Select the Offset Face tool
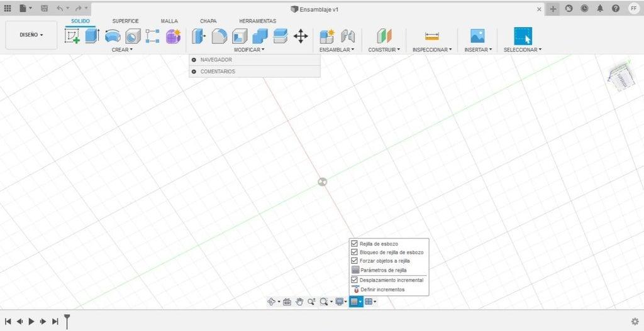This screenshot has width=644, height=331. (x=280, y=36)
